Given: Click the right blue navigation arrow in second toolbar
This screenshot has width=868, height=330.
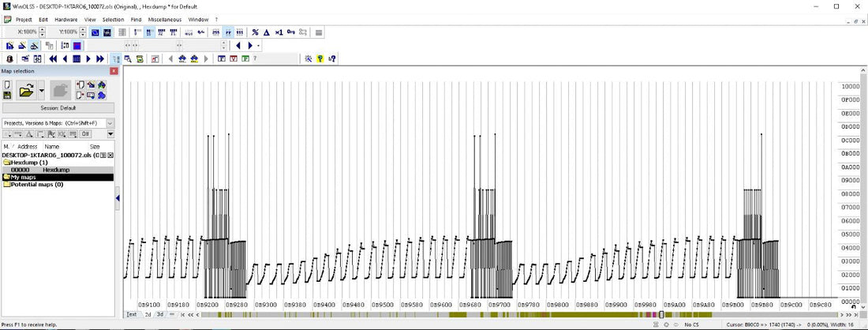Looking at the screenshot, I should pyautogui.click(x=250, y=46).
